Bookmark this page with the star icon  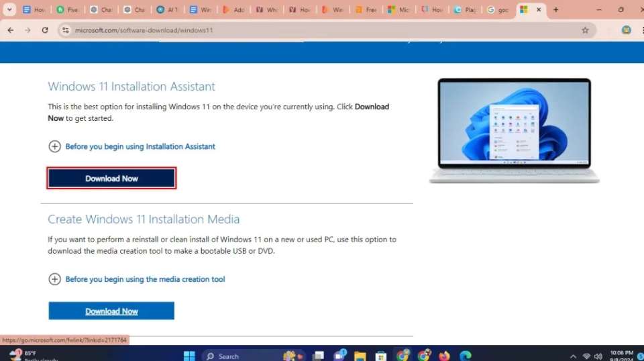point(585,30)
